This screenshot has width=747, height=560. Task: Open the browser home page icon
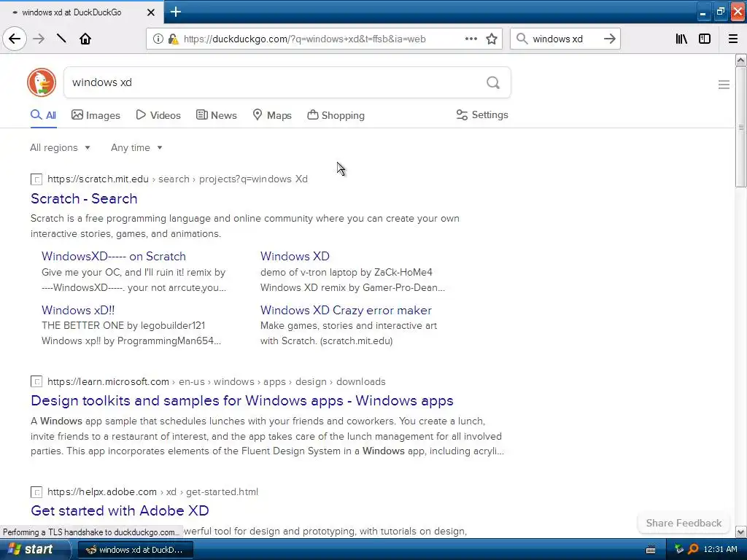85,39
